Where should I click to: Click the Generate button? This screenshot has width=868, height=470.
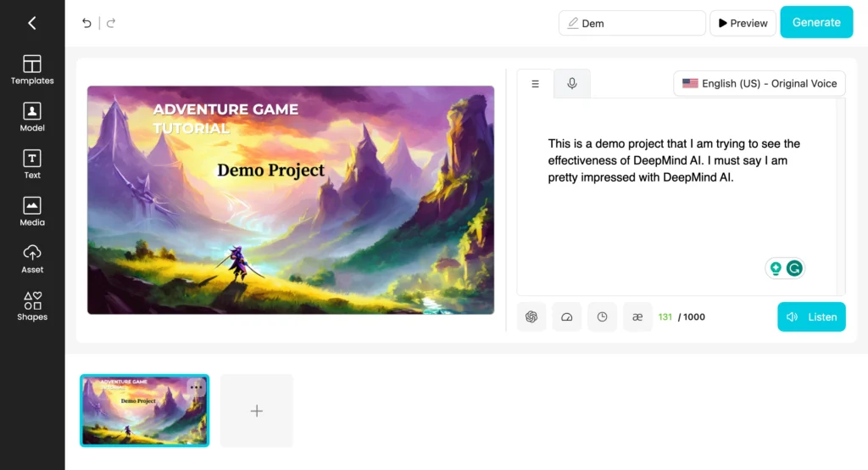[816, 22]
